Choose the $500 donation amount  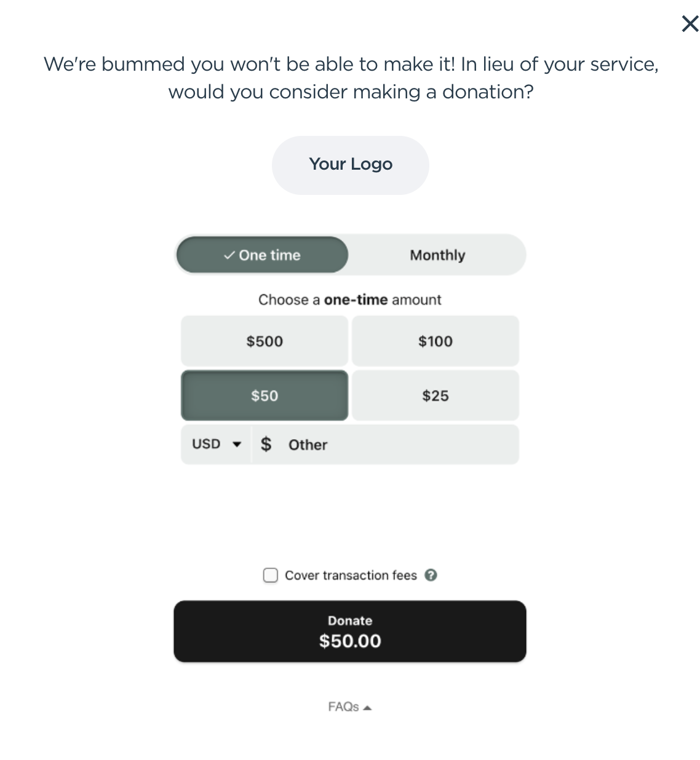264,341
